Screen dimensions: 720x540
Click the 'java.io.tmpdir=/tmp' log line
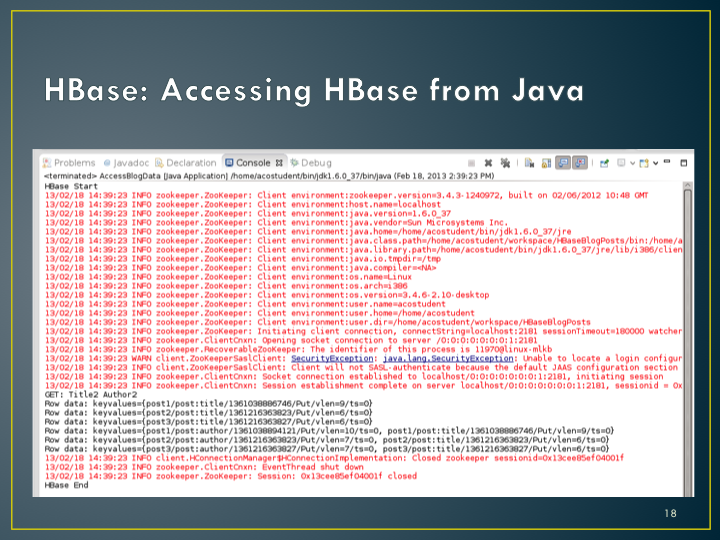point(242,259)
